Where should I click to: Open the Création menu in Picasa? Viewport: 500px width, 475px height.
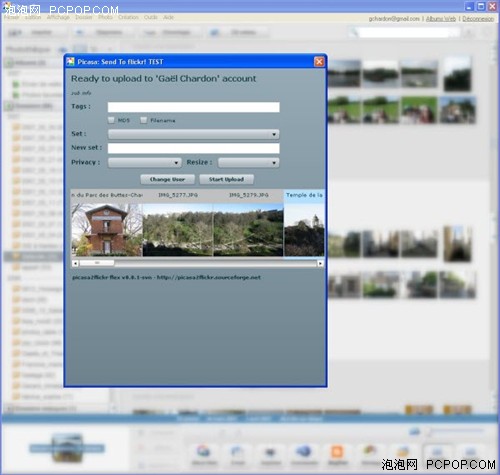pyautogui.click(x=128, y=17)
